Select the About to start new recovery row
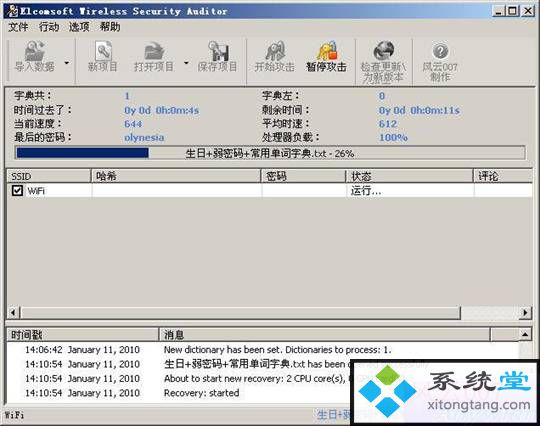The image size is (540, 426). click(179, 378)
